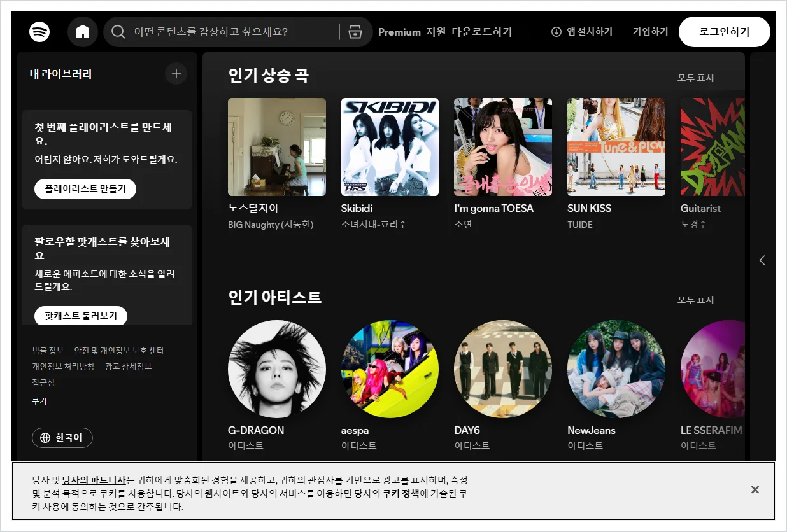Click the I'm gonna TOESA title
Image resolution: width=787 pixels, height=532 pixels.
coord(494,208)
